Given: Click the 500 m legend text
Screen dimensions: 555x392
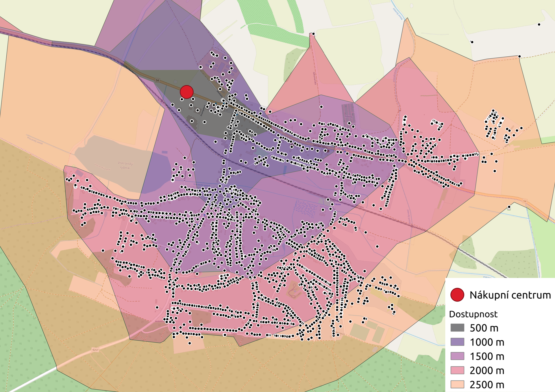Looking at the screenshot, I should pos(484,328).
